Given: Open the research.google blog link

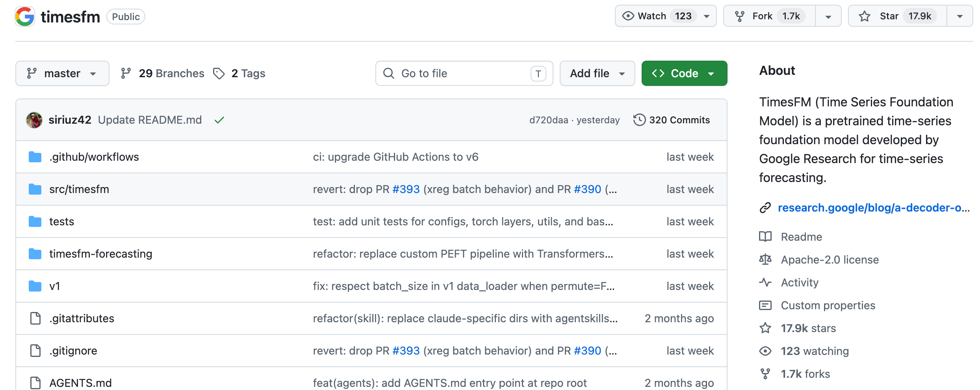Looking at the screenshot, I should [873, 208].
